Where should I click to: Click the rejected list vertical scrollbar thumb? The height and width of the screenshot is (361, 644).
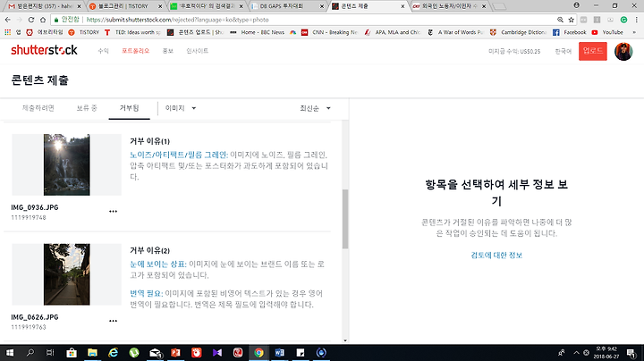click(345, 219)
